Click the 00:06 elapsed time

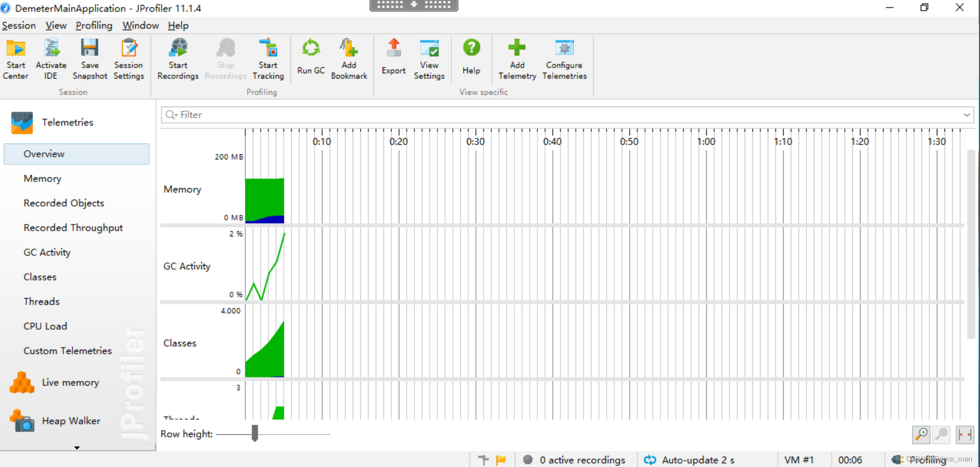850,460
